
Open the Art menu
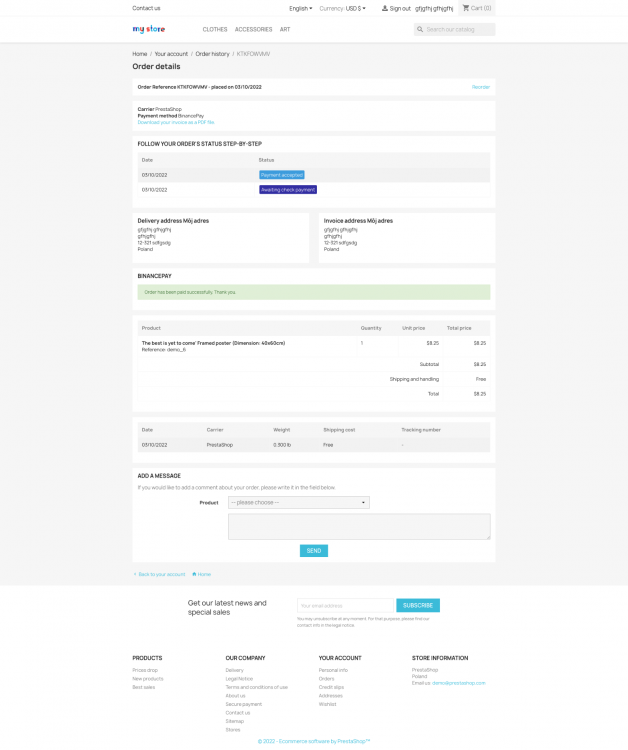(285, 30)
